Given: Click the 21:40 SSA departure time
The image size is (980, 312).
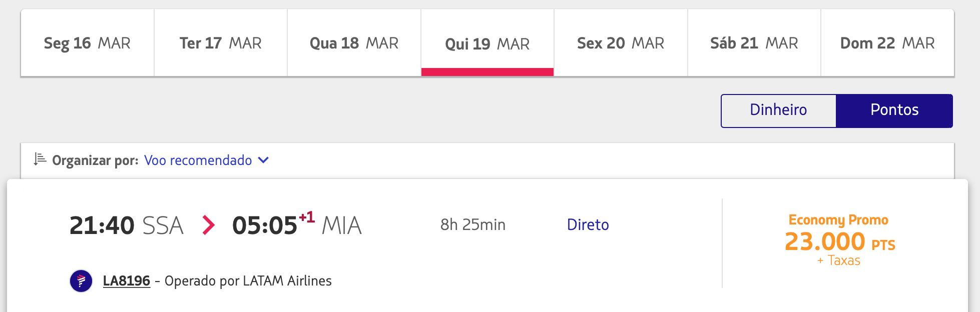Looking at the screenshot, I should [x=126, y=225].
